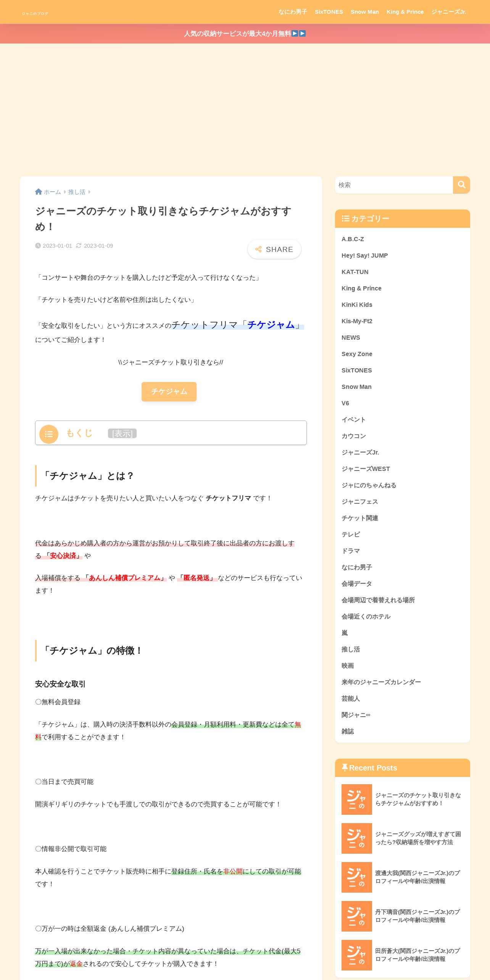
Task: Open SixTONES in top navigation
Action: tap(329, 12)
